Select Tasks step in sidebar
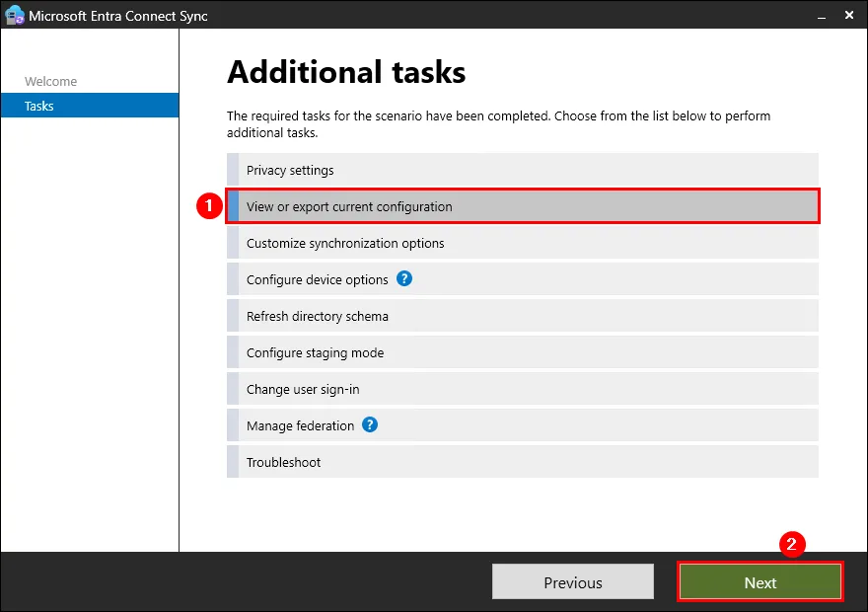 point(90,106)
